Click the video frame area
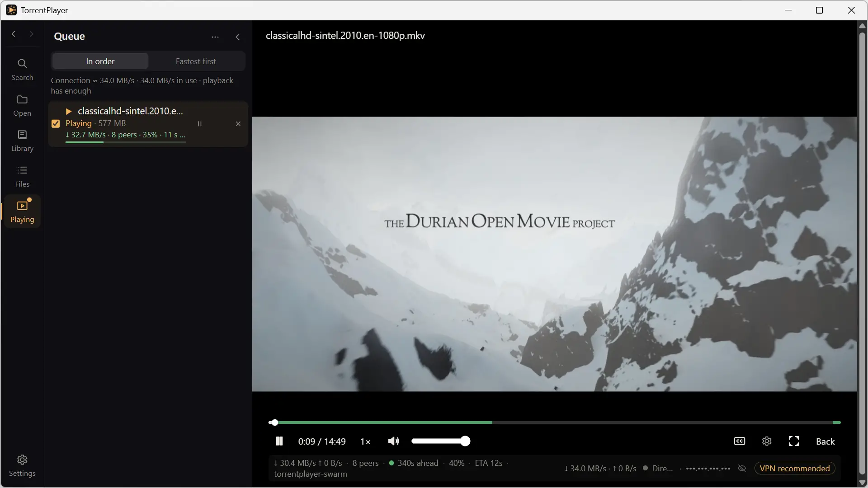The image size is (868, 488). point(554,254)
